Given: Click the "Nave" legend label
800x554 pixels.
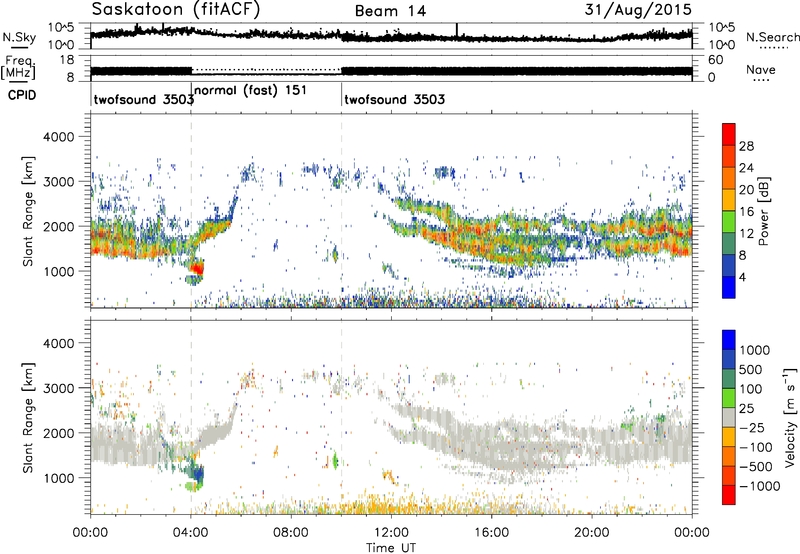Looking at the screenshot, I should tap(761, 70).
